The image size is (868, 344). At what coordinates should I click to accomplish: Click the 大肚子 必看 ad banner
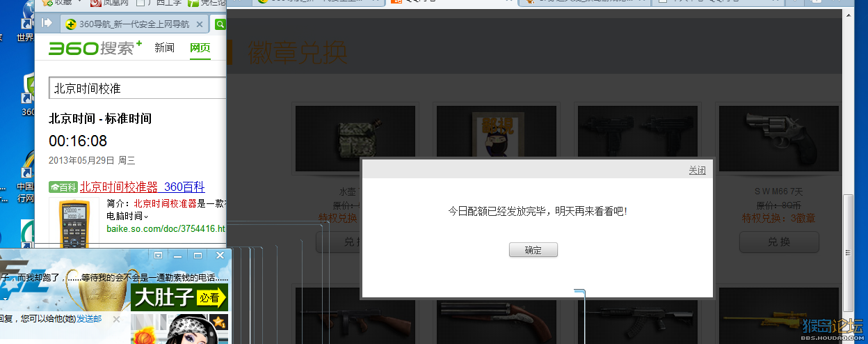click(x=179, y=297)
